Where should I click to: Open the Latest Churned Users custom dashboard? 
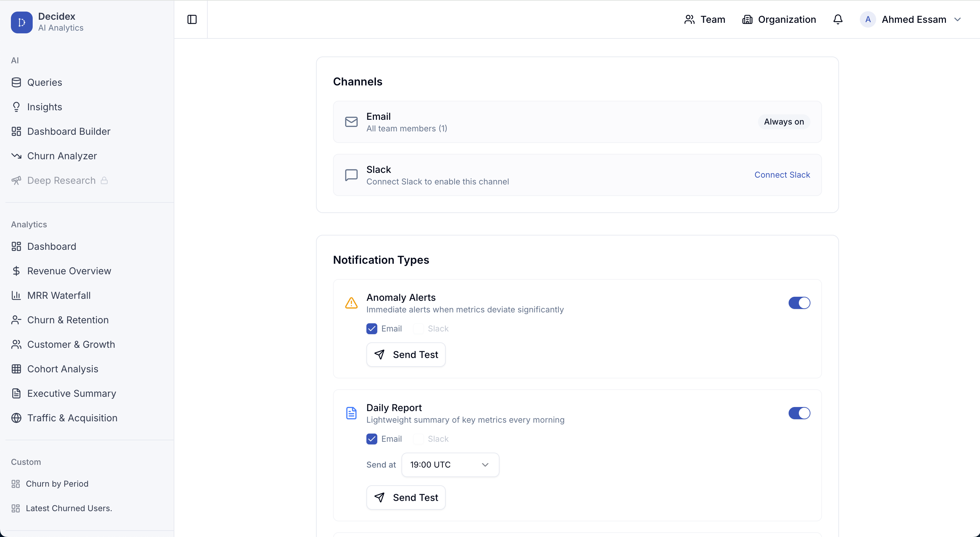(68, 508)
